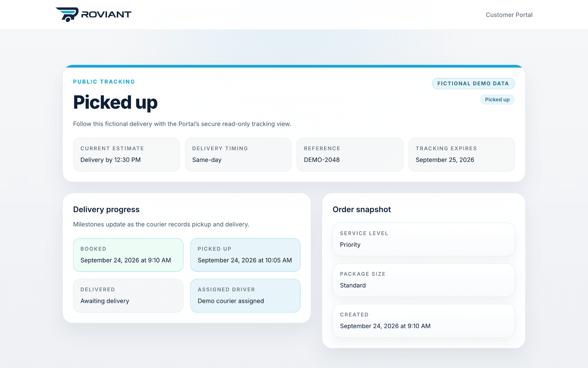Select the Picked up main heading

tap(115, 102)
